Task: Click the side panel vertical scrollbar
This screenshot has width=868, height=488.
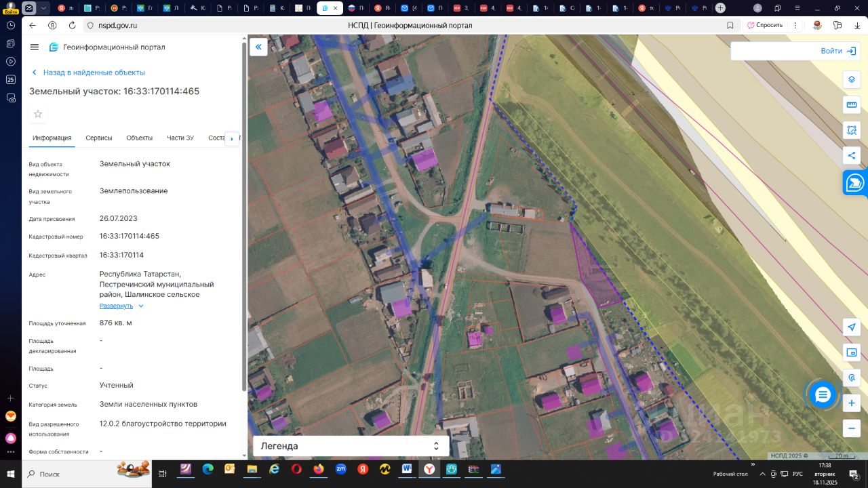Action: pos(244,217)
